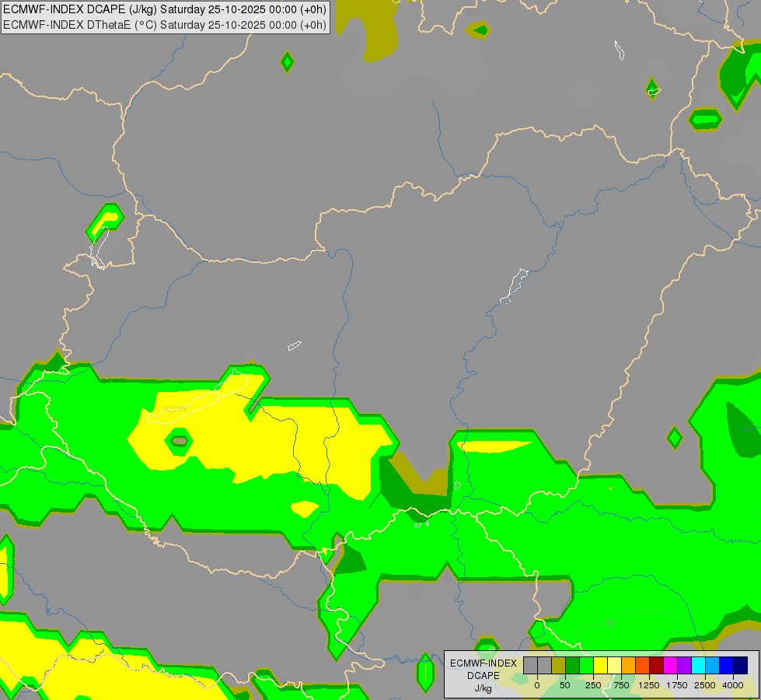Click the olive color swatch in the DCAPE legend
Viewport: 761px width, 700px height.
click(558, 665)
